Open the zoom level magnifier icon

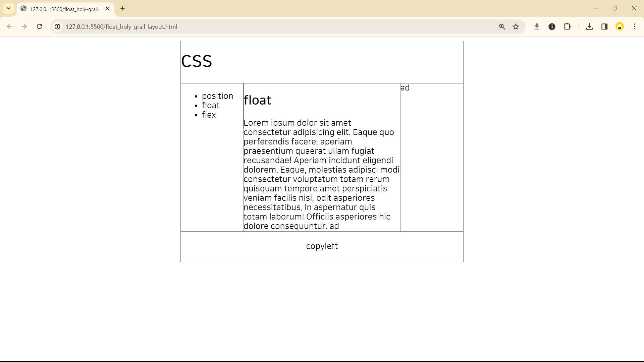[x=502, y=26]
